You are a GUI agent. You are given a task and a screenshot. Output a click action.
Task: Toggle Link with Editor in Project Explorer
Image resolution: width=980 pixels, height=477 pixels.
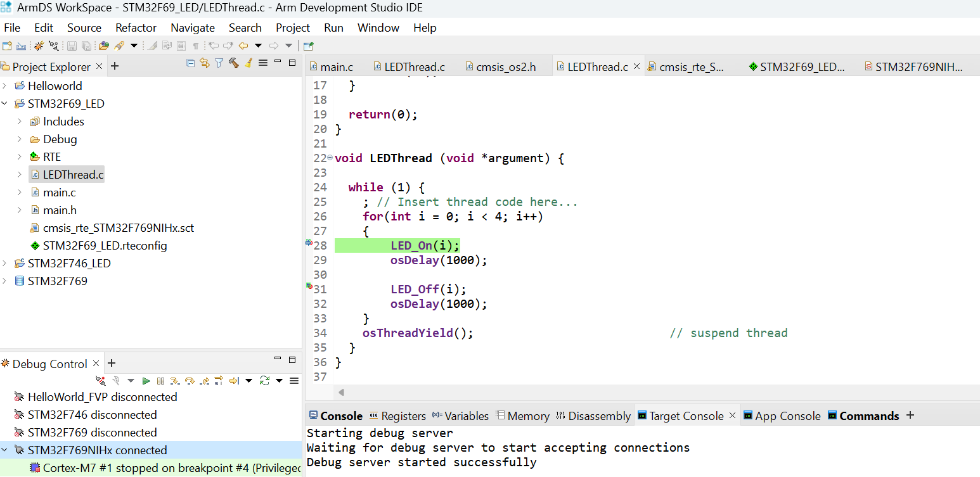tap(204, 63)
